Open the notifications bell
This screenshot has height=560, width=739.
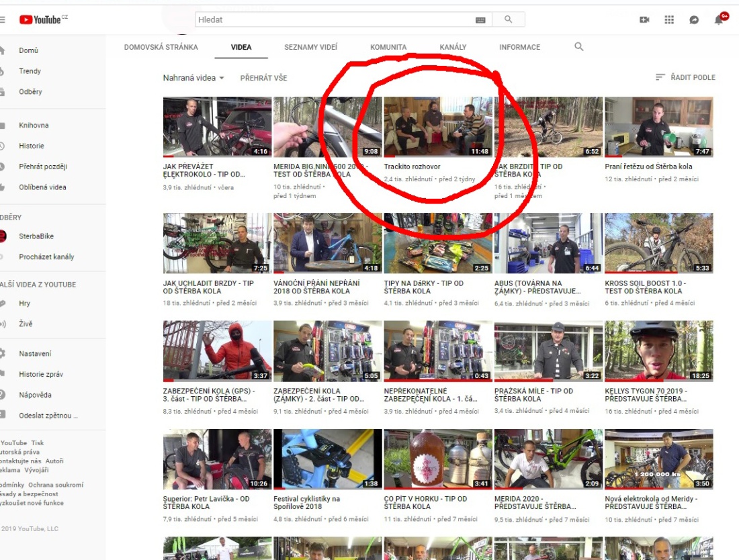tap(719, 19)
